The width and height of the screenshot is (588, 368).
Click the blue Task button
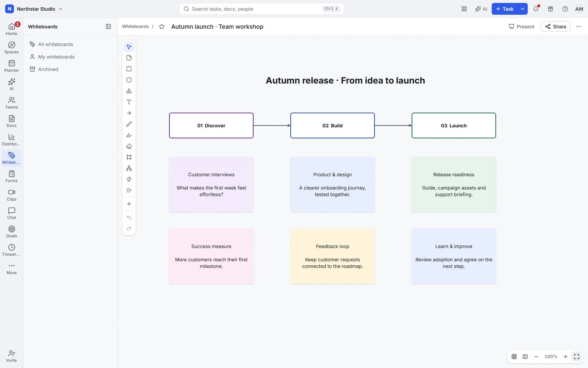tap(505, 9)
